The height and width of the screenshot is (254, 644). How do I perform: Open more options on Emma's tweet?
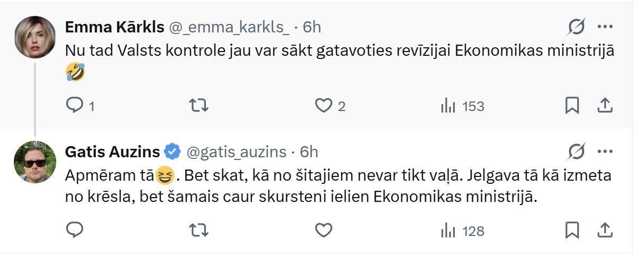605,27
